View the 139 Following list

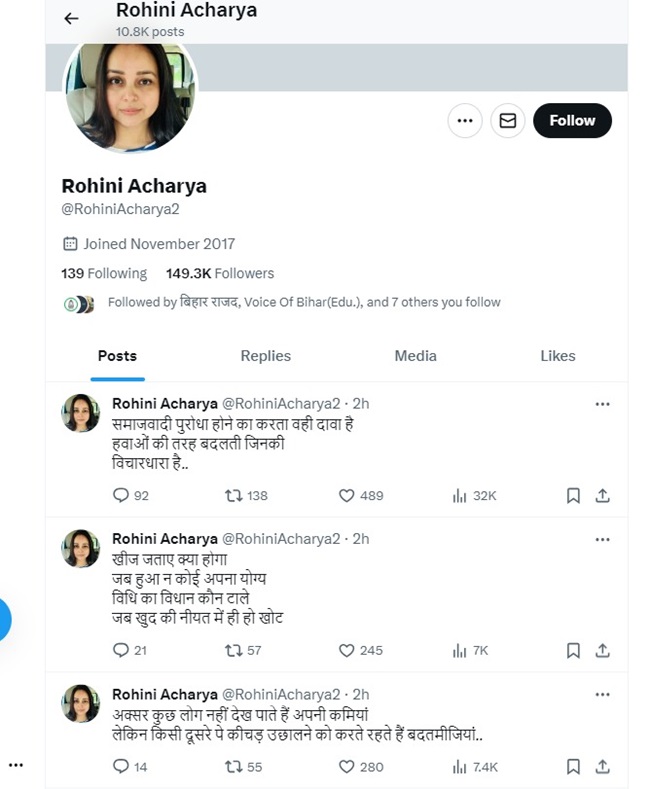click(x=104, y=274)
